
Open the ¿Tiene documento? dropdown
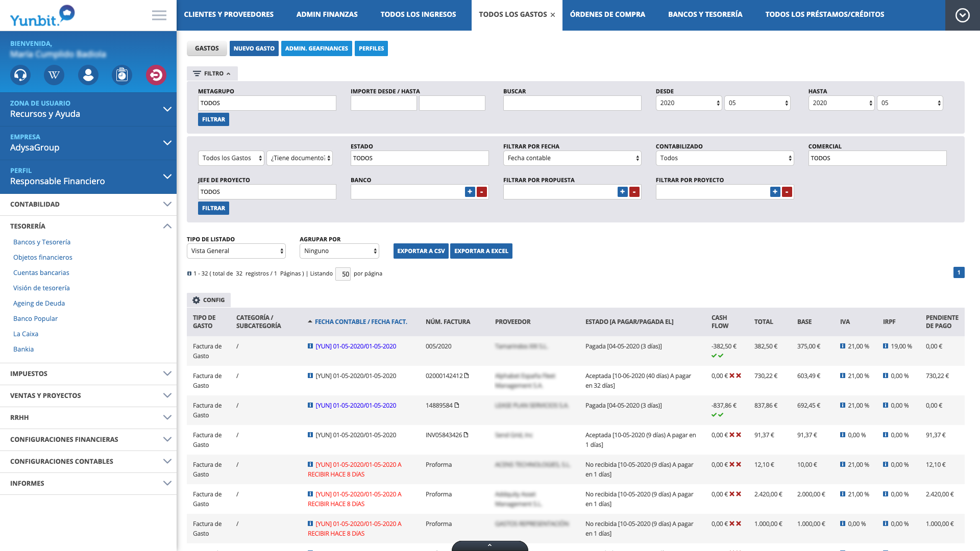(300, 158)
